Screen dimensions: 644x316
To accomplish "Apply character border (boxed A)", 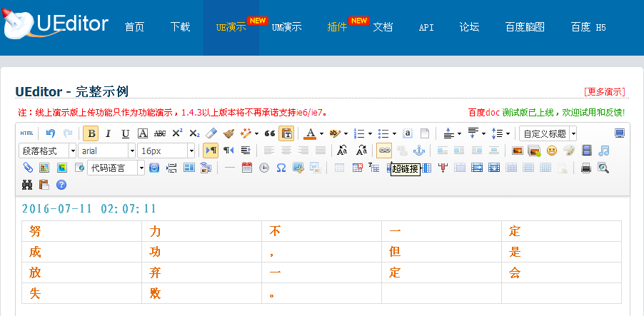I will (143, 133).
